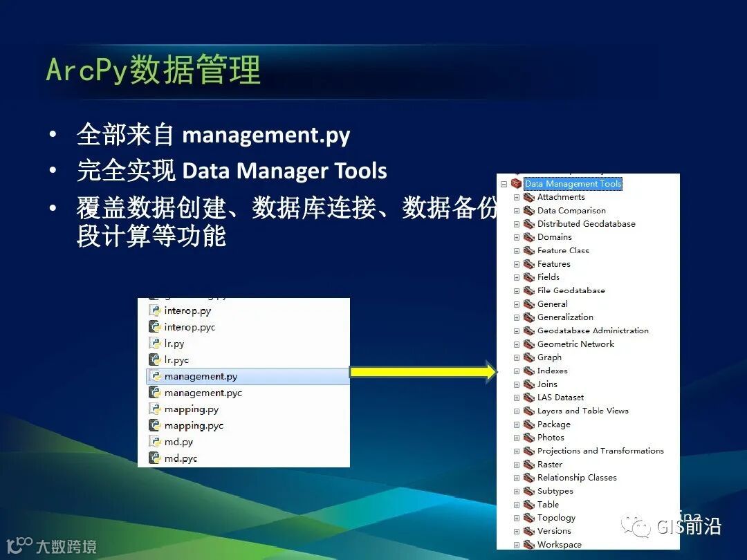Click the file icon of md.pyc
This screenshot has height=560, width=747.
point(154,458)
